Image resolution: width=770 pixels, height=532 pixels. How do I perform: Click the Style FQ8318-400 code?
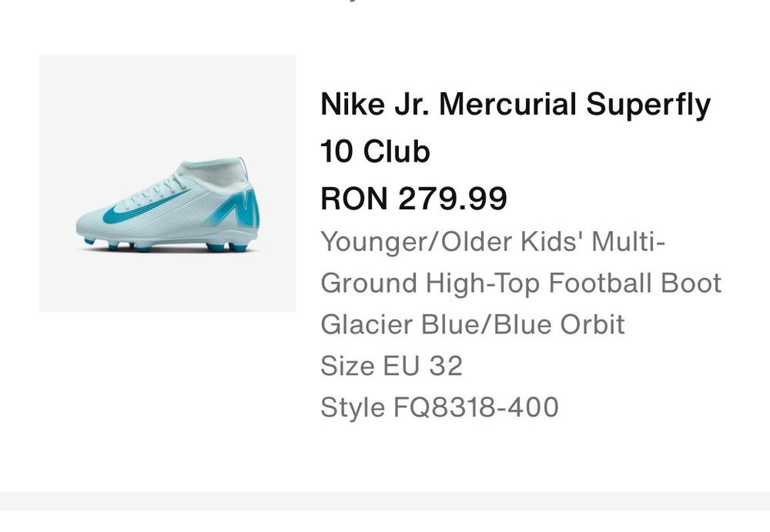pyautogui.click(x=439, y=407)
